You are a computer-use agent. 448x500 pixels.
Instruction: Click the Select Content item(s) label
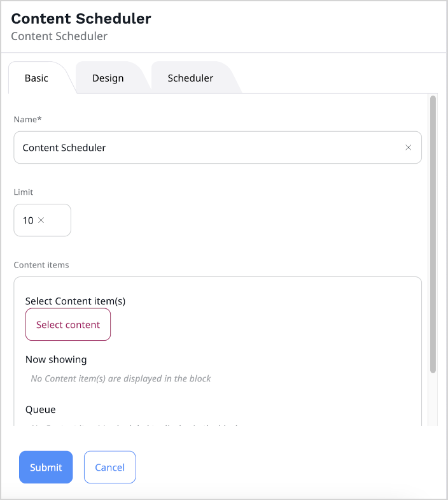tap(75, 301)
